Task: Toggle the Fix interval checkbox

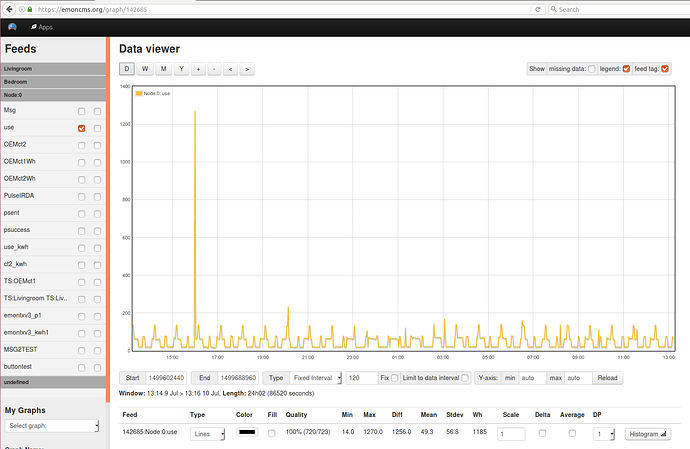Action: [x=394, y=378]
